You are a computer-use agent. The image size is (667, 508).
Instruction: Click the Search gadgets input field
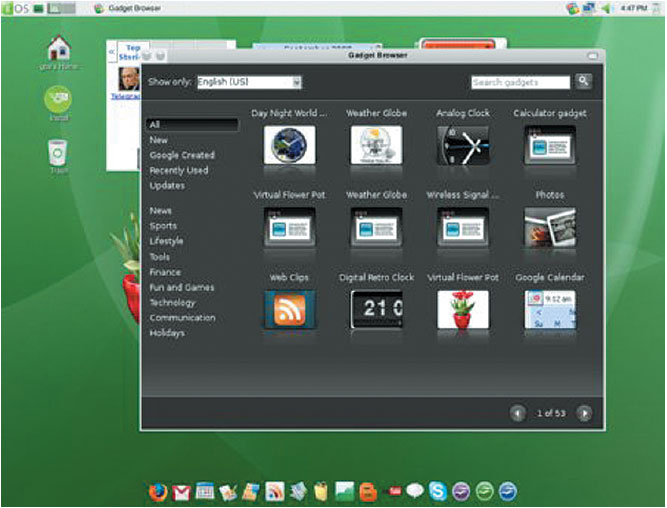coord(520,82)
